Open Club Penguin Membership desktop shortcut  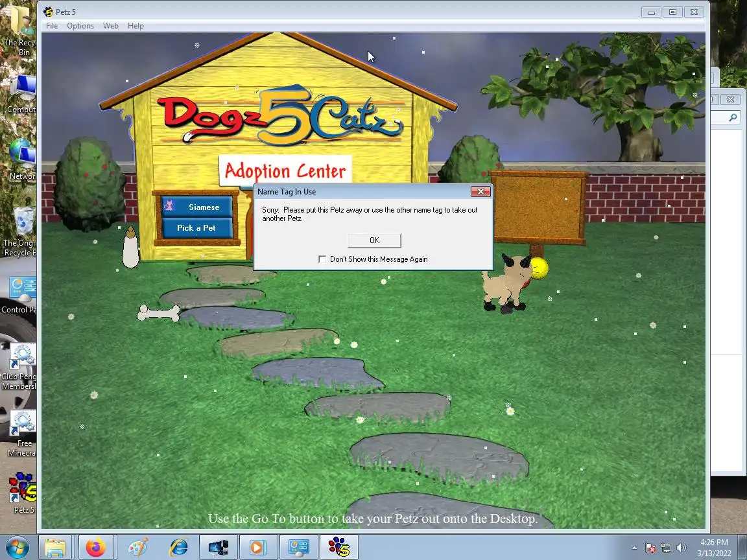(19, 367)
